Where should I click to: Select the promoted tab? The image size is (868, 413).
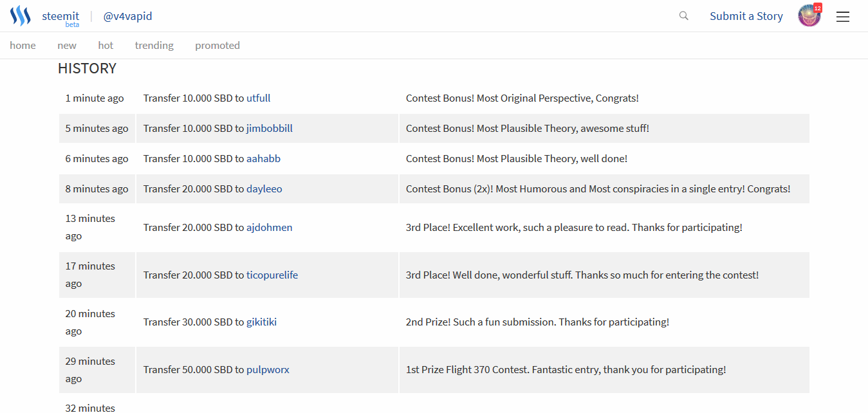(217, 46)
